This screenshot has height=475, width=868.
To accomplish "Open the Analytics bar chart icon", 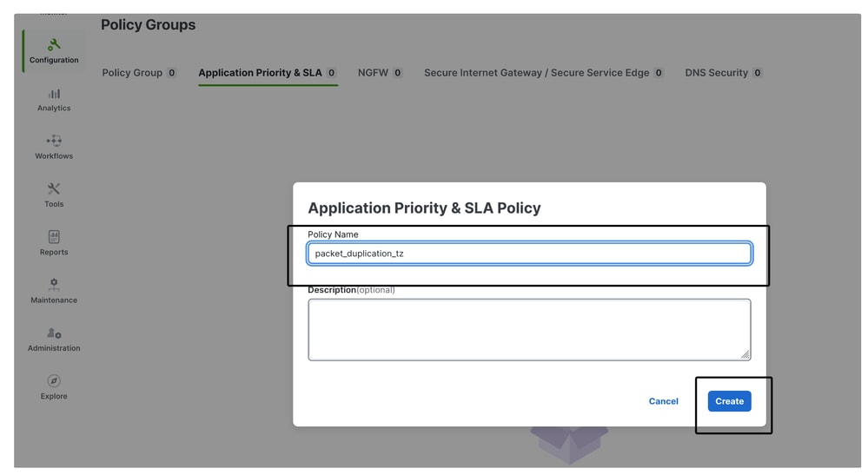I will [54, 94].
